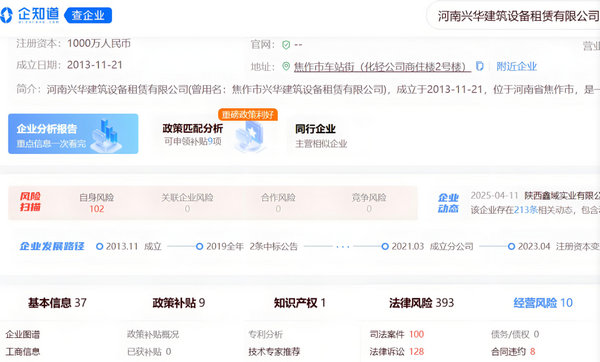
Task: Open 已获补贴 0 sub-item
Action: (149, 352)
